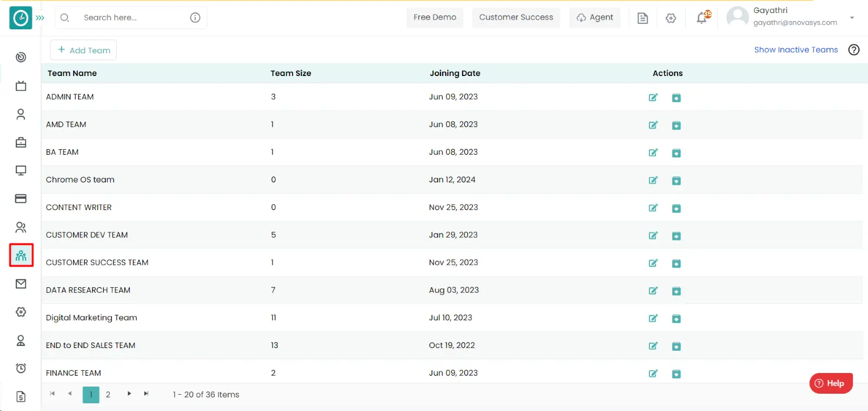Edit the Digital Marketing Team row
The width and height of the screenshot is (868, 411).
[x=653, y=319]
